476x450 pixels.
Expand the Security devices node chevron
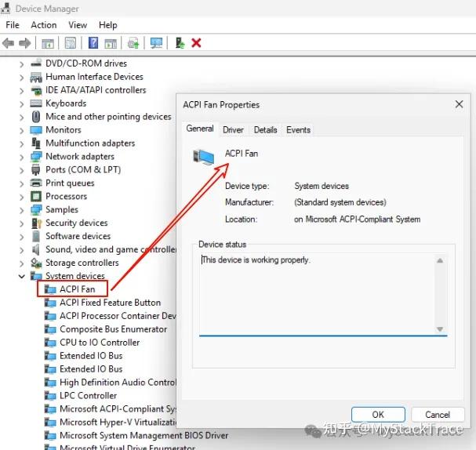point(21,223)
